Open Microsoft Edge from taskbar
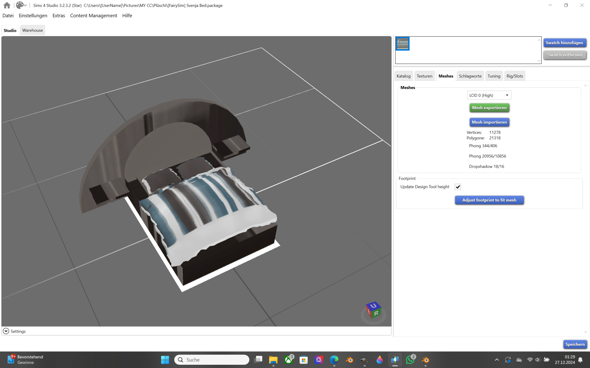Screen dimensions: 590x368 [x=334, y=360]
